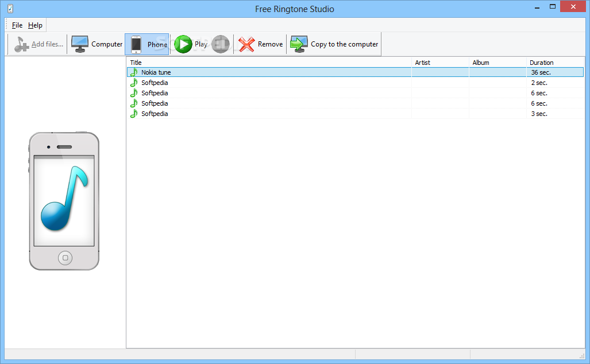Image resolution: width=590 pixels, height=364 pixels.
Task: Minimize the Free Ringtone Studio window
Action: click(537, 7)
